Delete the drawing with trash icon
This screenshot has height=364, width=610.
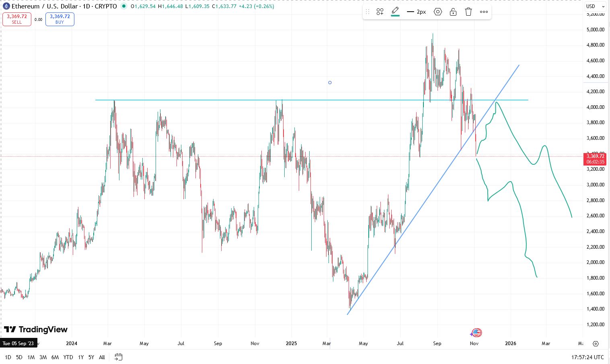point(468,12)
